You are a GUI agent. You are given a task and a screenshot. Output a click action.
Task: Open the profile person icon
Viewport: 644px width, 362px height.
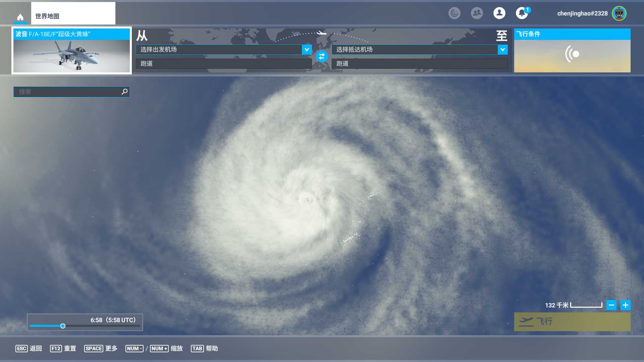pyautogui.click(x=499, y=13)
